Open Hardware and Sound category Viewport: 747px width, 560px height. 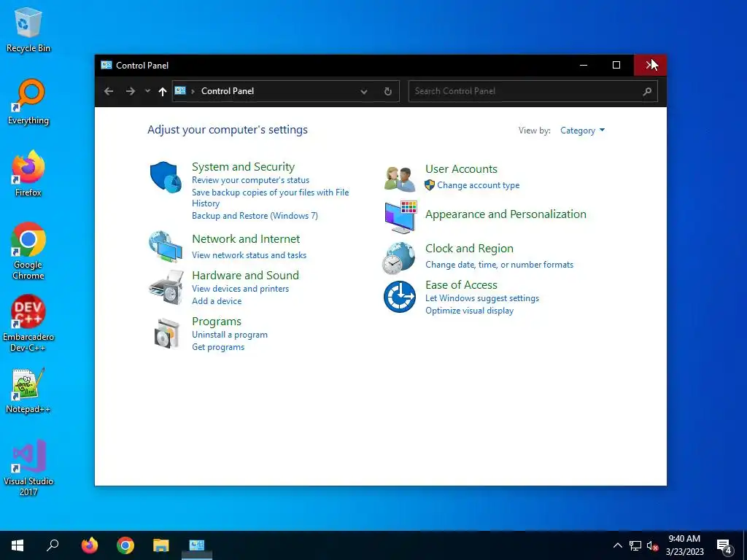pyautogui.click(x=245, y=275)
